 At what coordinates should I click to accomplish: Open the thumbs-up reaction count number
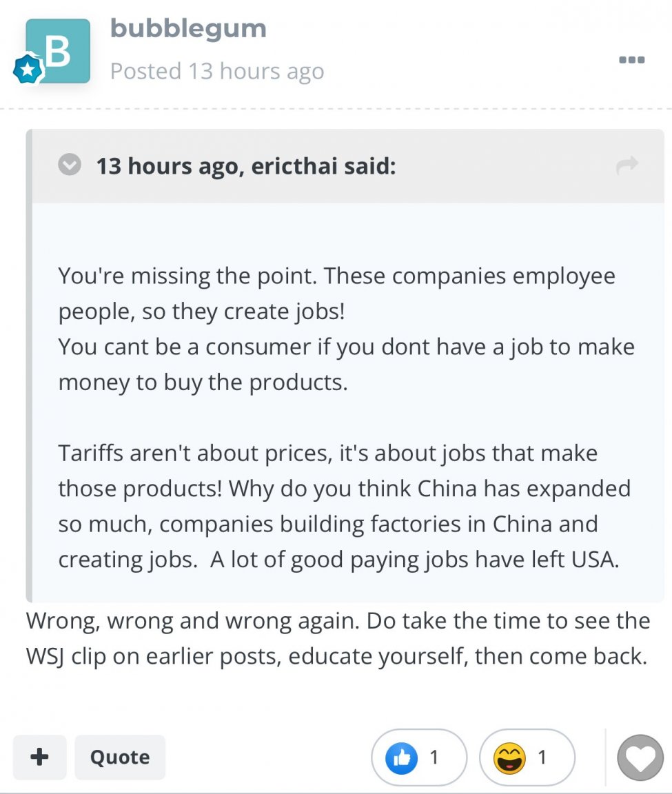(434, 758)
